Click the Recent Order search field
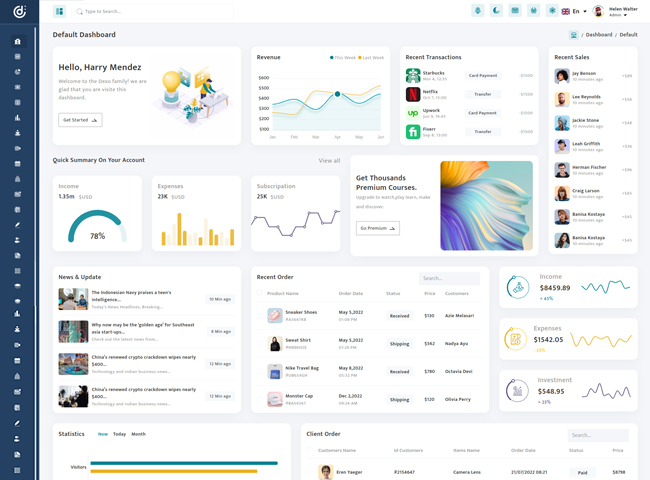Screen dimensions: 650x480 coord(449,278)
